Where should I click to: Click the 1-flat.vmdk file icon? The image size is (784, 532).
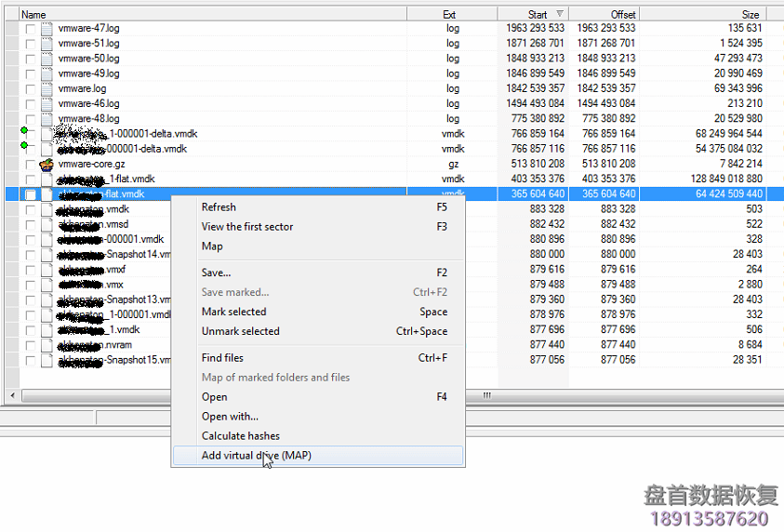point(47,179)
